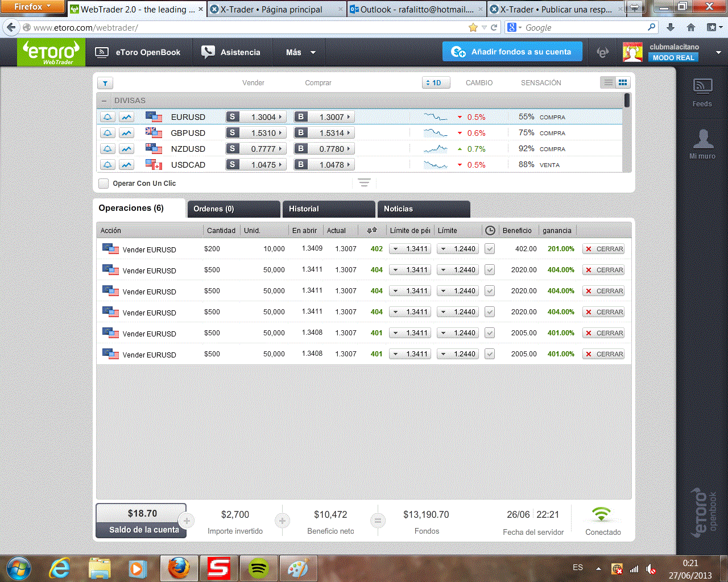
Task: Click the alert bell icon for USDCAD
Action: coord(107,165)
